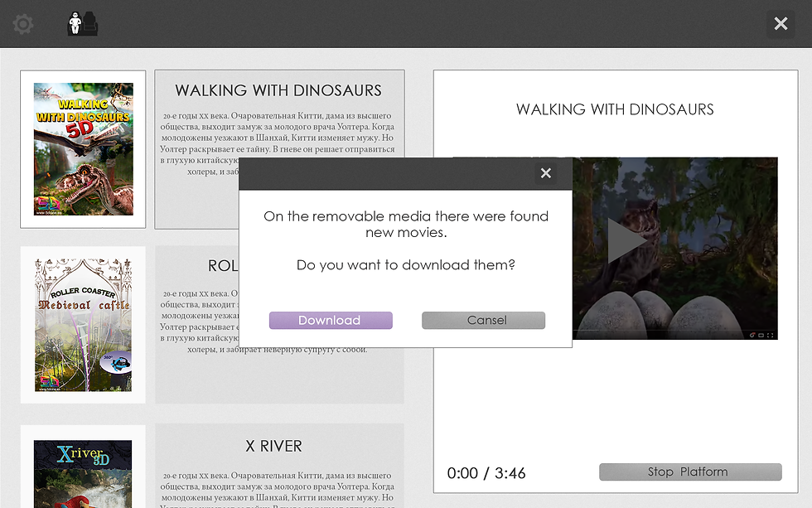The height and width of the screenshot is (508, 812).
Task: Dismiss the new movies dialog with X
Action: pos(546,173)
